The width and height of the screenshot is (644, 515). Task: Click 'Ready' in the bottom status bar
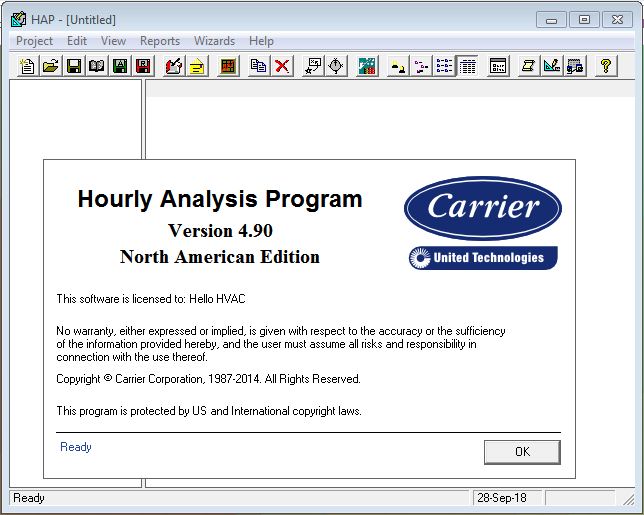click(x=29, y=498)
